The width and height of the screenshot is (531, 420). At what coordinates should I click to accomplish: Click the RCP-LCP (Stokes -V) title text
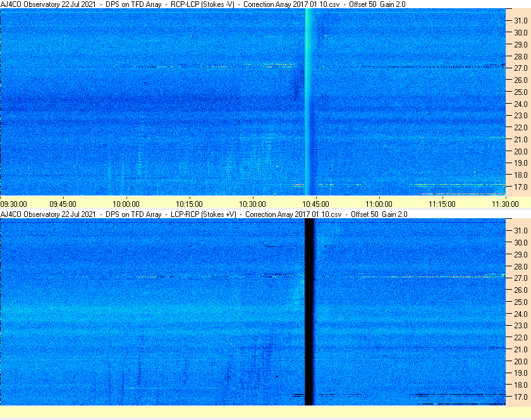(x=202, y=4)
